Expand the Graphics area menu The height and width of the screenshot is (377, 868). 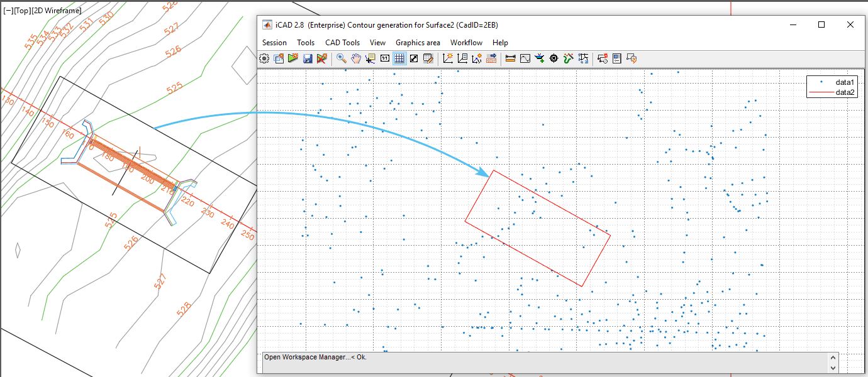(x=418, y=42)
